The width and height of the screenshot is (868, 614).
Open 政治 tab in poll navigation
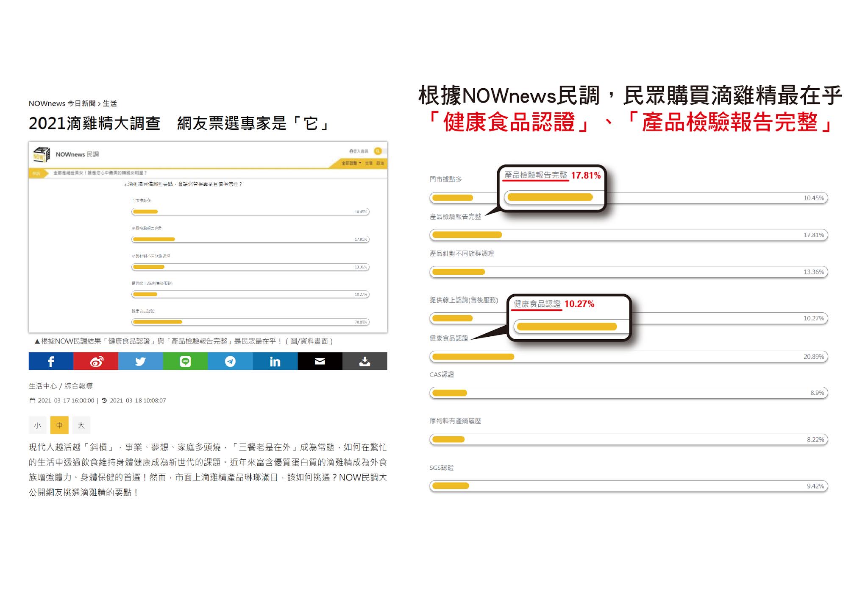[380, 163]
